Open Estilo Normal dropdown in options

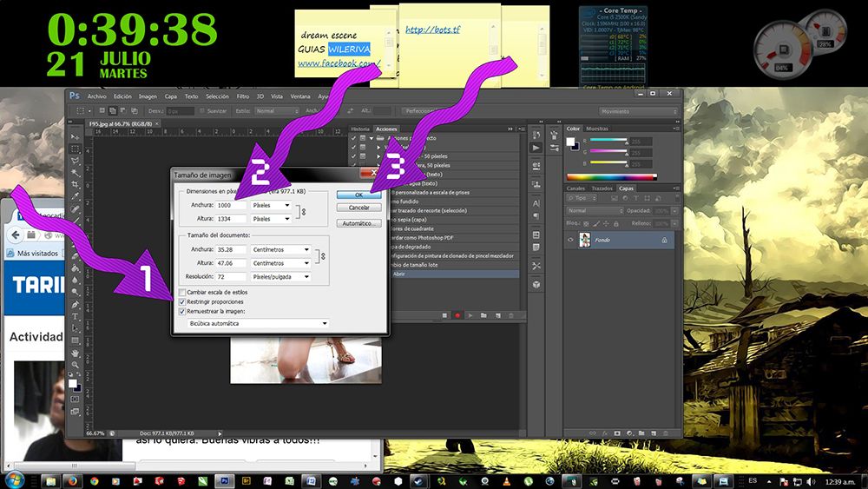pos(277,111)
